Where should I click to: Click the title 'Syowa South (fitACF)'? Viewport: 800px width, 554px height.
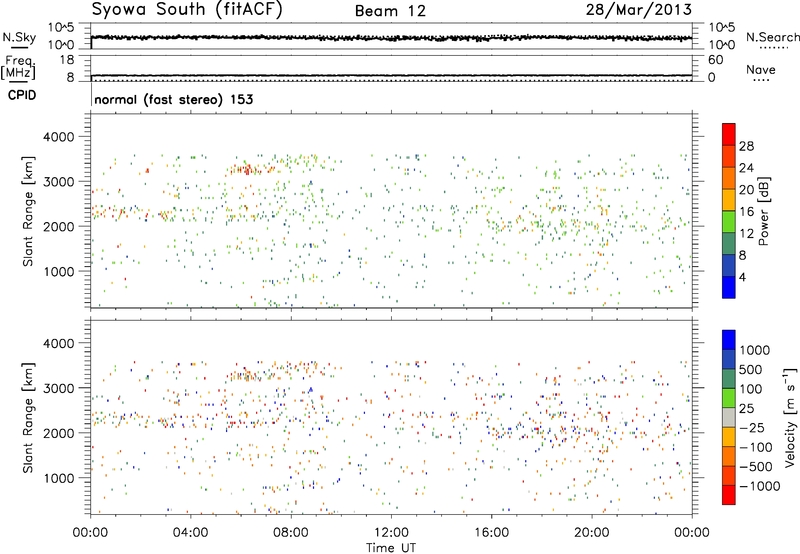[x=186, y=9]
